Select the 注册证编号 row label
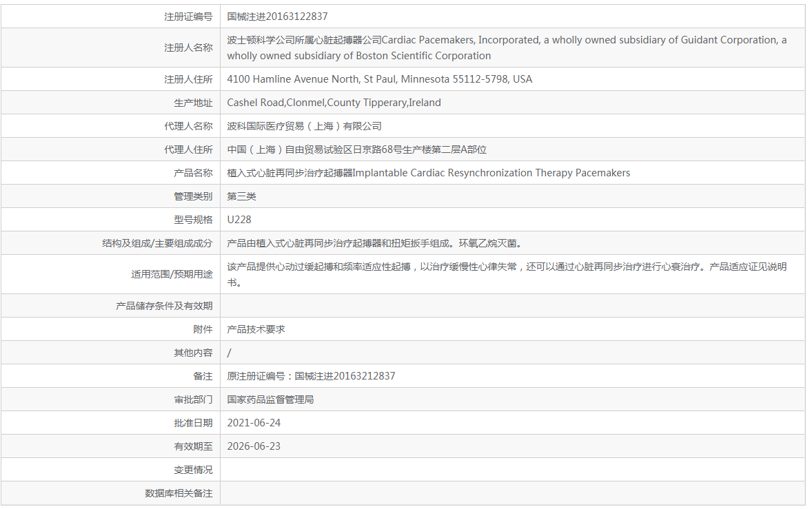Image resolution: width=812 pixels, height=509 pixels. [188, 17]
